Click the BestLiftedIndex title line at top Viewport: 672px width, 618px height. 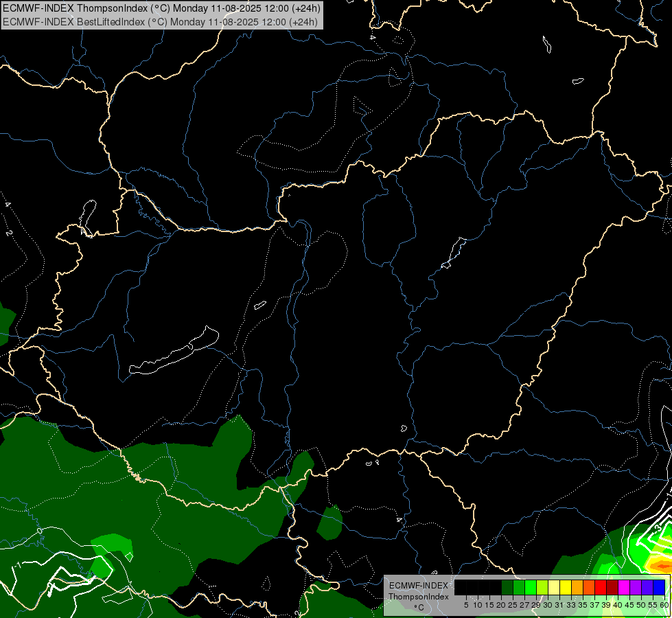click(x=161, y=21)
